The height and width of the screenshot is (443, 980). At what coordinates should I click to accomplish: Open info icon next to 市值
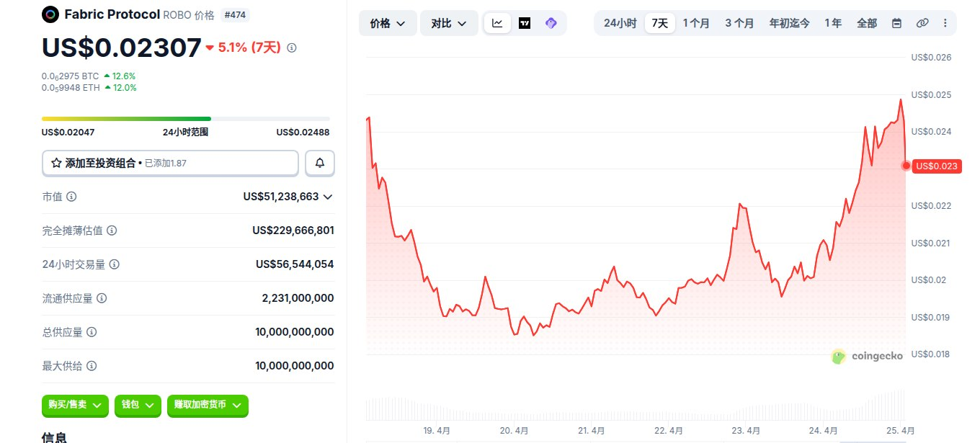click(72, 197)
